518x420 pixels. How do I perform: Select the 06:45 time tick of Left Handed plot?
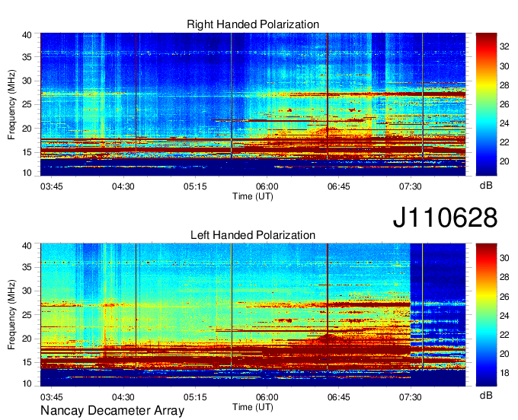click(339, 397)
